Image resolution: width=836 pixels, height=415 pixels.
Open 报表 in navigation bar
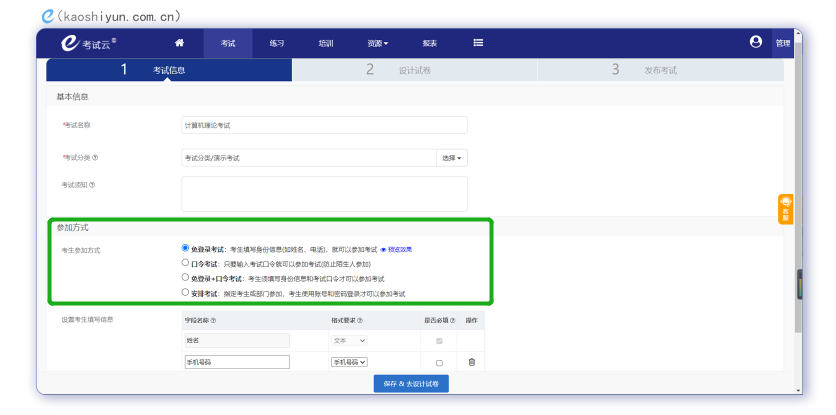click(x=430, y=44)
